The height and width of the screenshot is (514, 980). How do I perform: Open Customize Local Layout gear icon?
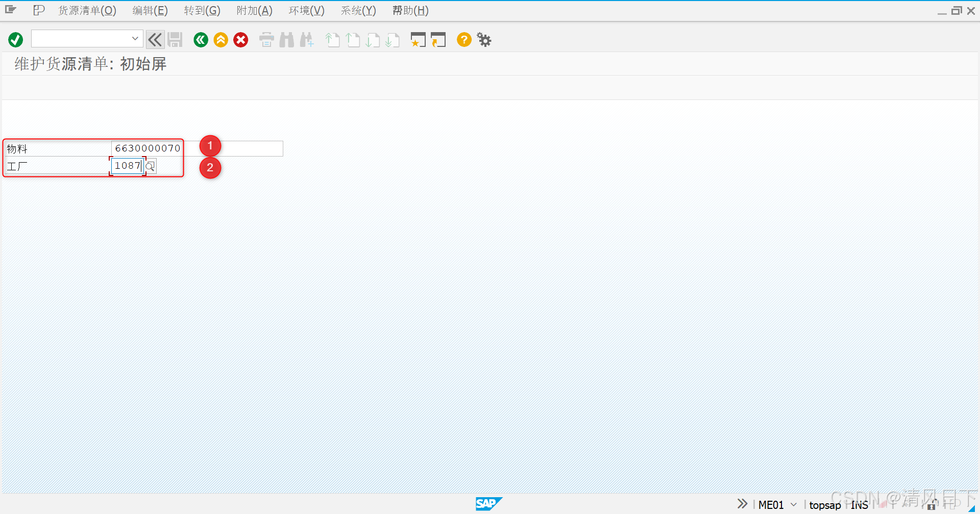point(484,39)
